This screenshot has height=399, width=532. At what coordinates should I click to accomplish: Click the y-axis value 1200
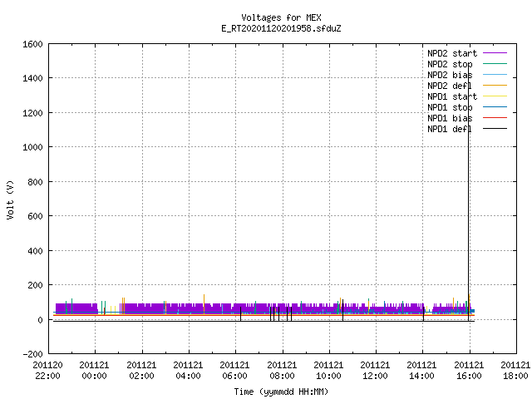[x=32, y=113]
